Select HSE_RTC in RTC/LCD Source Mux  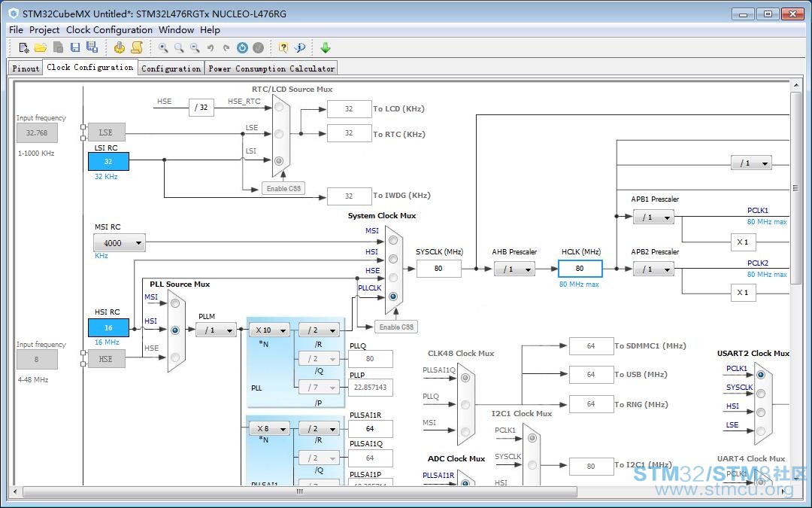pos(279,108)
